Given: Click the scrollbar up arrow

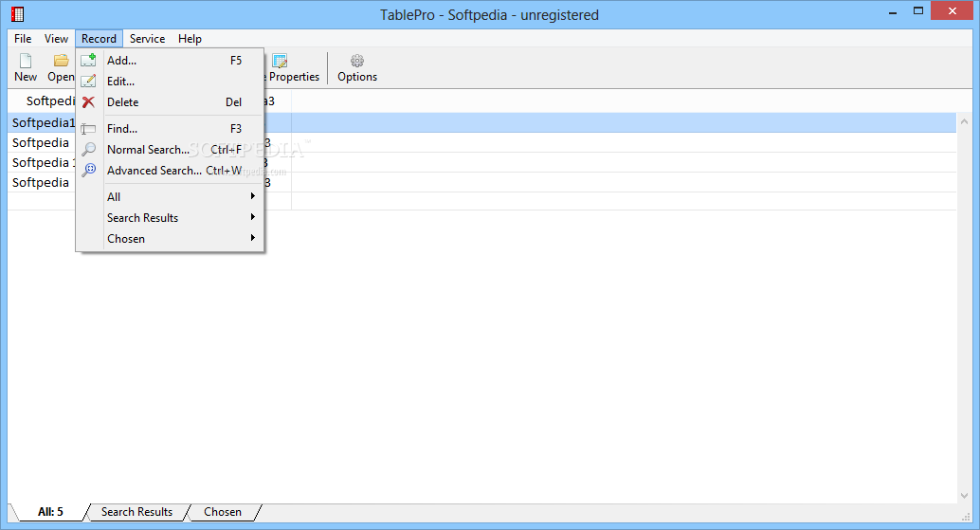Looking at the screenshot, I should [964, 122].
